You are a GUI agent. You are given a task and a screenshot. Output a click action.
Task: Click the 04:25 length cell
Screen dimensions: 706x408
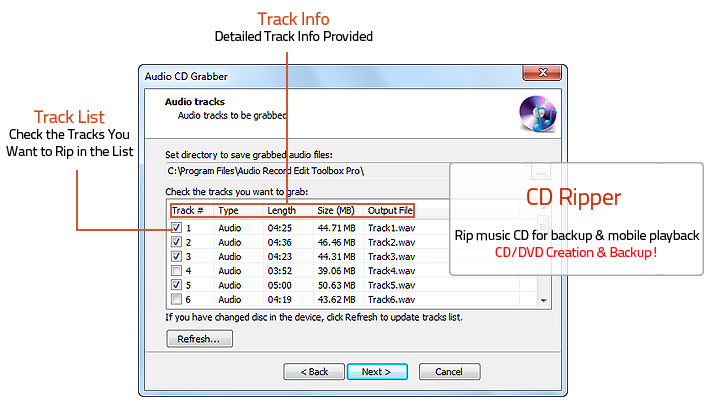280,228
